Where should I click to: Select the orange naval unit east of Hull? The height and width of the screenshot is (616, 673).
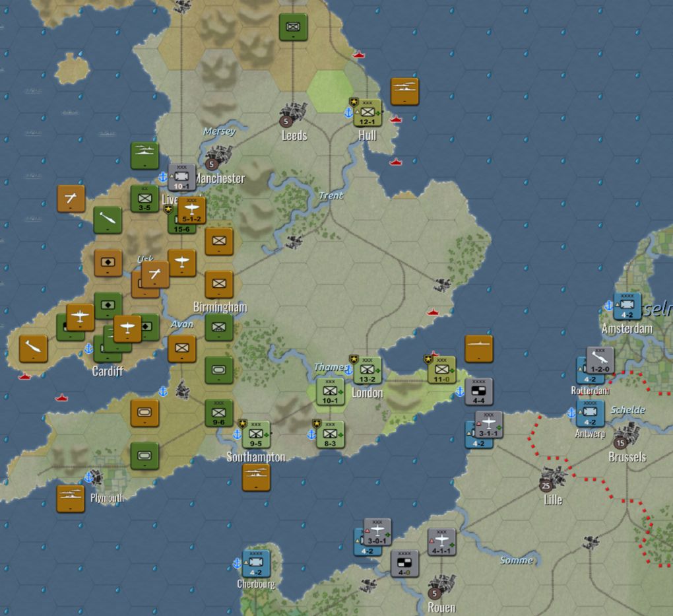[x=404, y=92]
